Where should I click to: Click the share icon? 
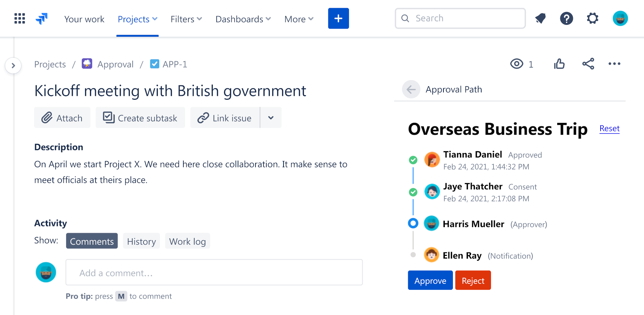588,64
